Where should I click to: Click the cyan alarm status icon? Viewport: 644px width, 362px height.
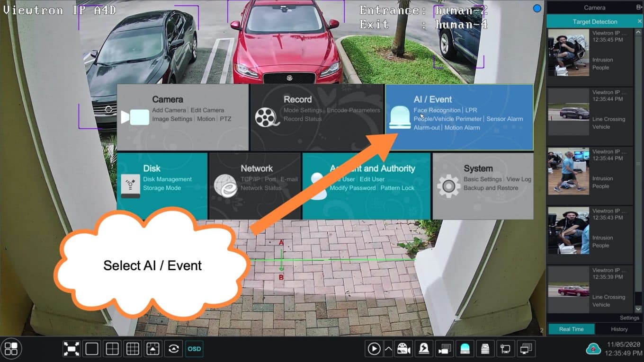click(465, 349)
